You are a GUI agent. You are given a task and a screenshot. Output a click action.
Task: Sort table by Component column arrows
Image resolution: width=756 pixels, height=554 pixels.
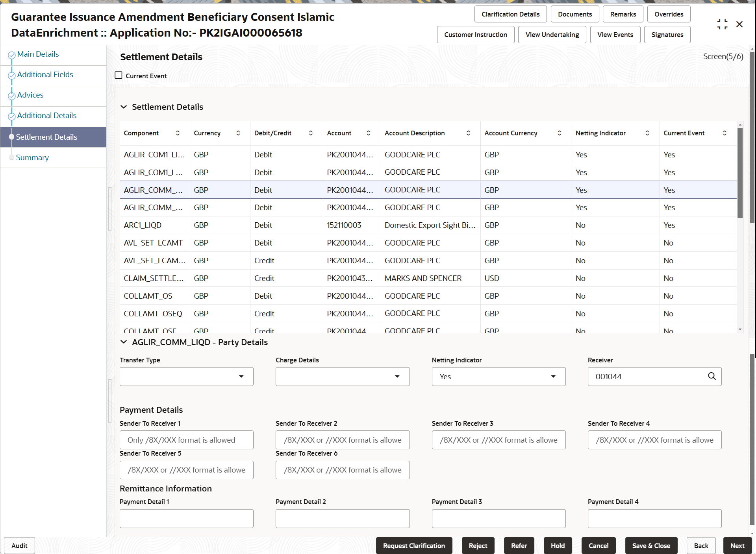click(x=178, y=133)
